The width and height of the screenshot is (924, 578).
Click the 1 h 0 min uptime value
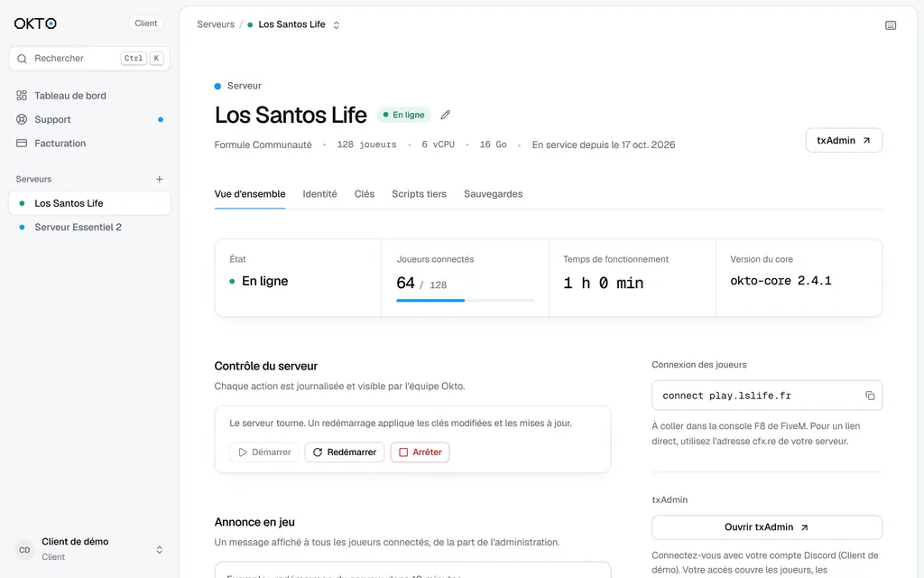604,283
